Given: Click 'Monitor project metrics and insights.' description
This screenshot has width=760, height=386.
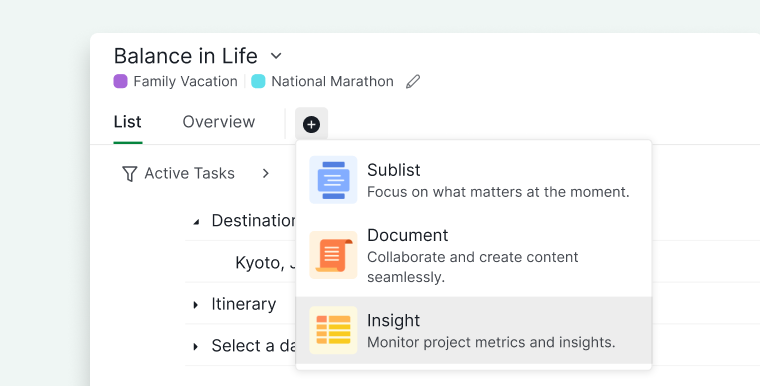Looking at the screenshot, I should 491,342.
